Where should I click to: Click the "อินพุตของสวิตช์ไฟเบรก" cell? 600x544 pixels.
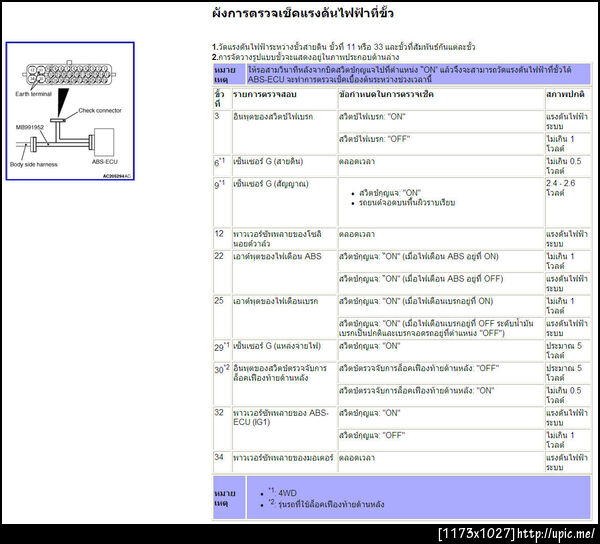point(284,133)
